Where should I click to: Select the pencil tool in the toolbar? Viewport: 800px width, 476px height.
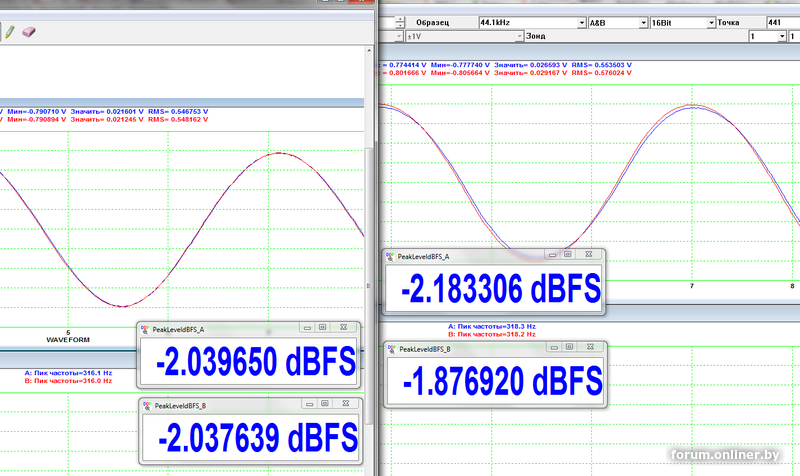click(10, 31)
